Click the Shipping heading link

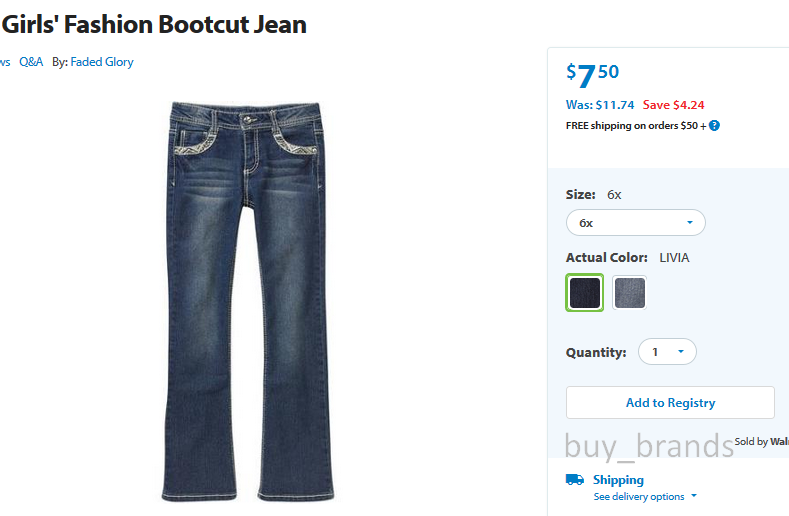618,480
